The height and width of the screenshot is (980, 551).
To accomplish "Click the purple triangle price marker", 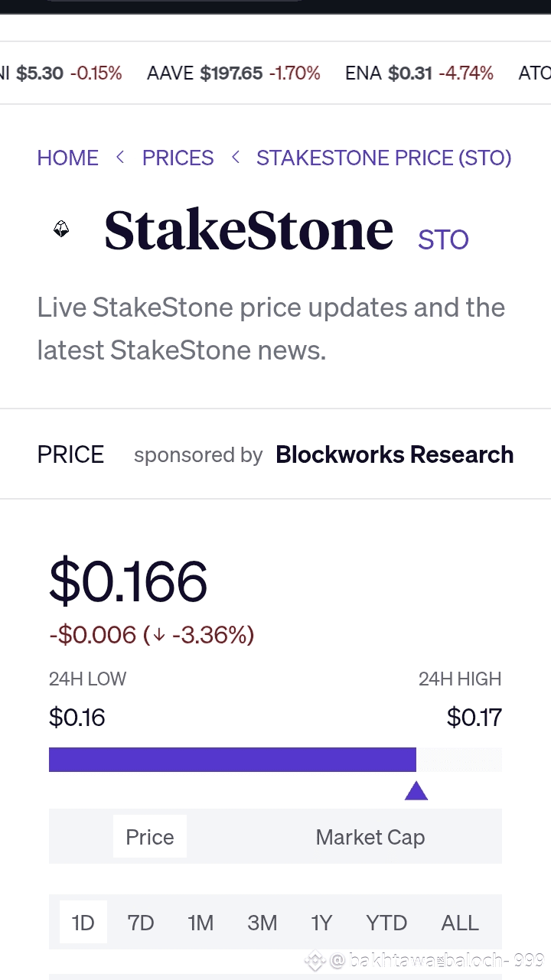I will point(416,791).
